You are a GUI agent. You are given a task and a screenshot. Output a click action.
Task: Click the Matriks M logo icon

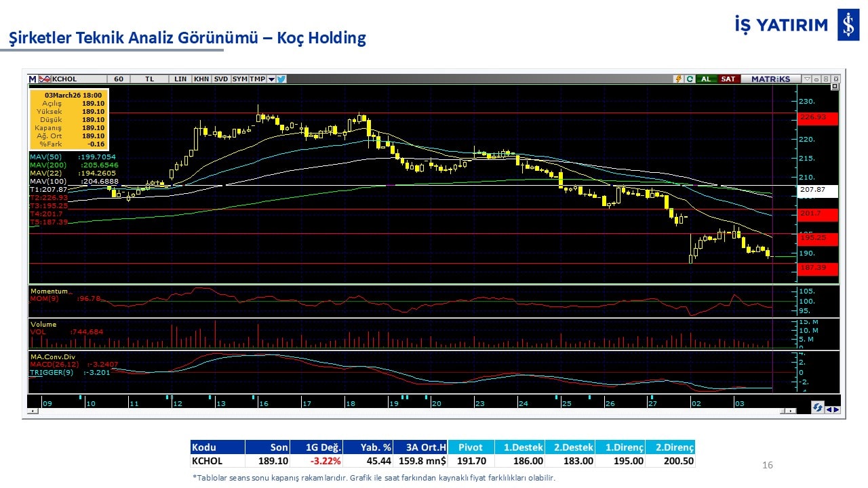[33, 79]
